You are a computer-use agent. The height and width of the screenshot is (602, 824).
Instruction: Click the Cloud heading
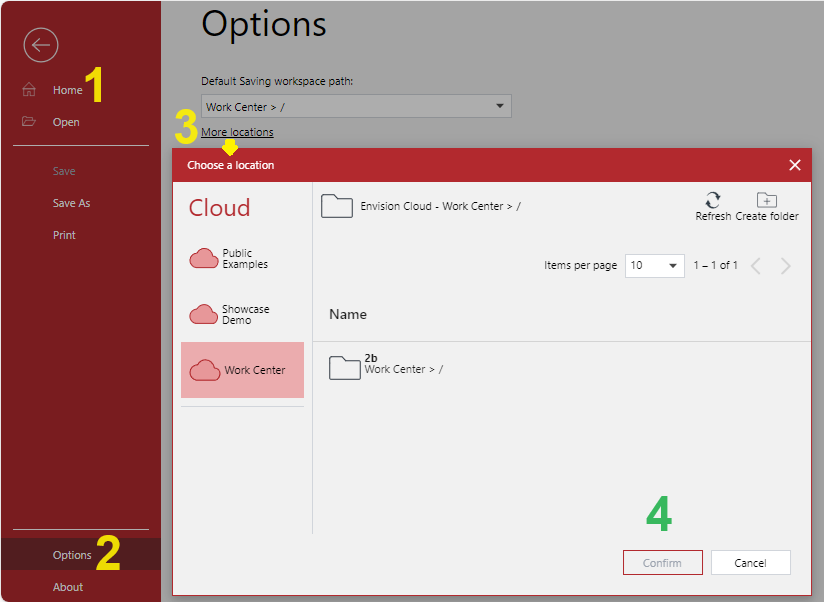pos(219,208)
